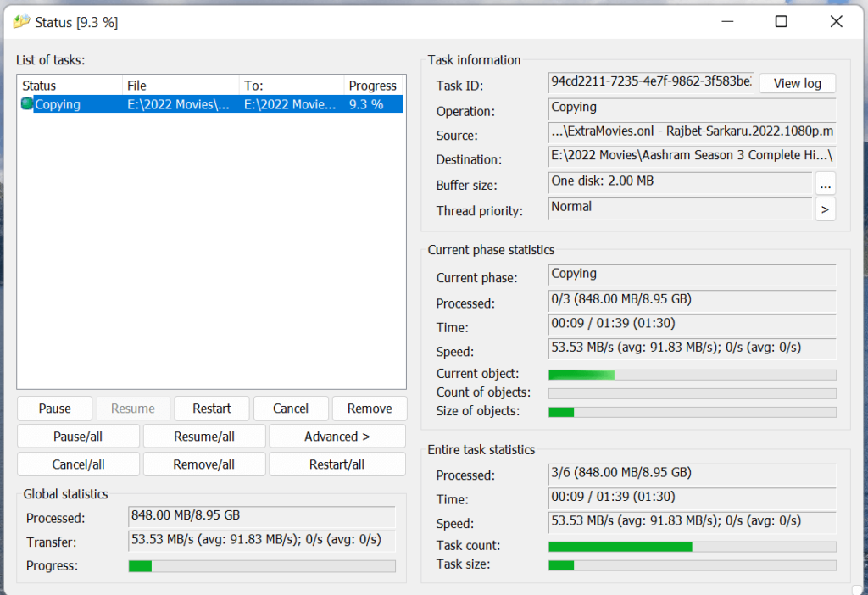Click Global statistics Processed value
Screen dimensions: 868x595
point(262,516)
